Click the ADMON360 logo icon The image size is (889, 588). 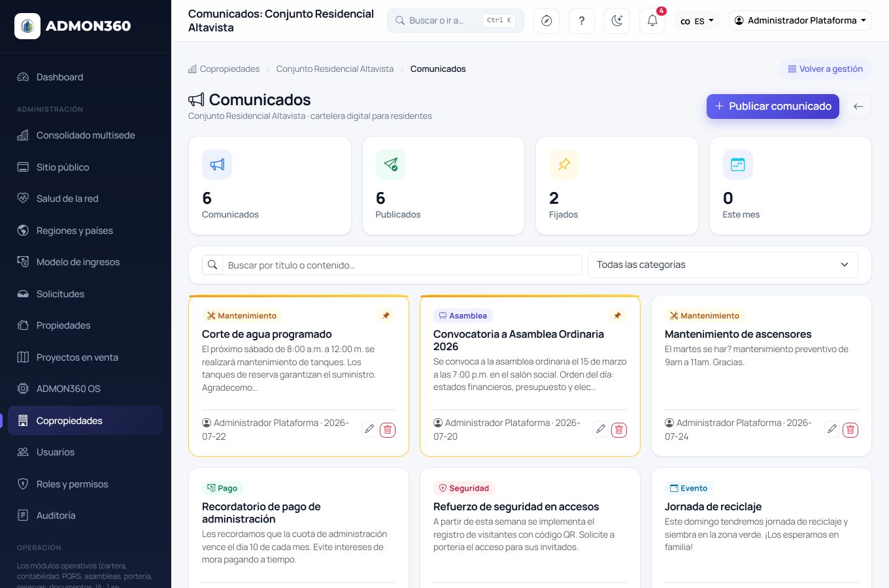27,26
